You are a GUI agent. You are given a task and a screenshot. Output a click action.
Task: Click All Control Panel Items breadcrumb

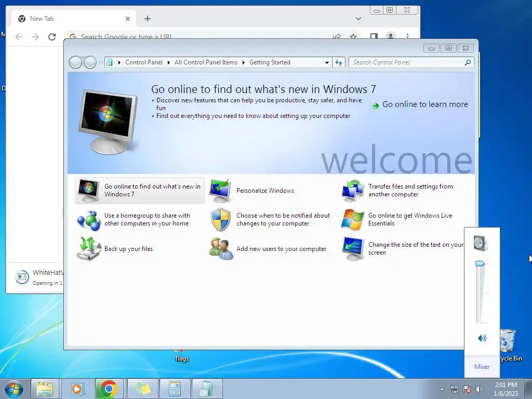pos(206,62)
